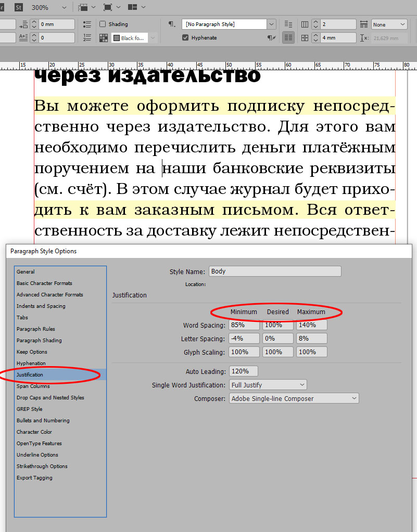
Task: Click the drop cap field showing 0
Action: [57, 37]
